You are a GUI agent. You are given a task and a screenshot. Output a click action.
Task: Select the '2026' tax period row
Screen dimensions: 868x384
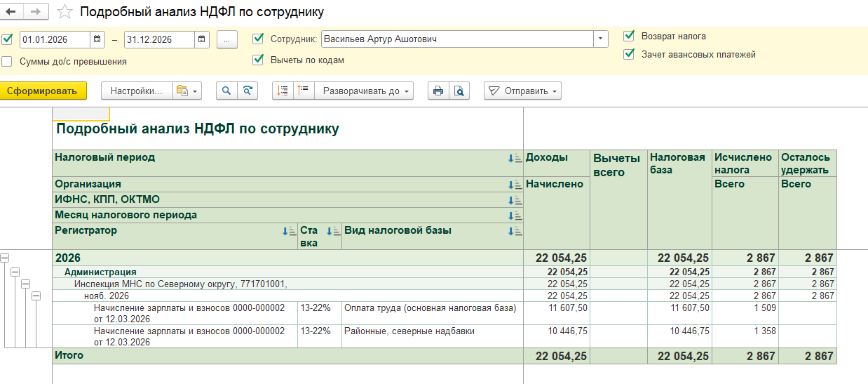coord(287,258)
